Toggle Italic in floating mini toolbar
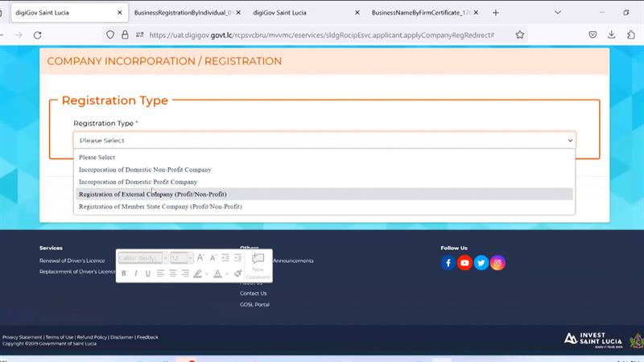This screenshot has width=644, height=362. click(x=135, y=274)
